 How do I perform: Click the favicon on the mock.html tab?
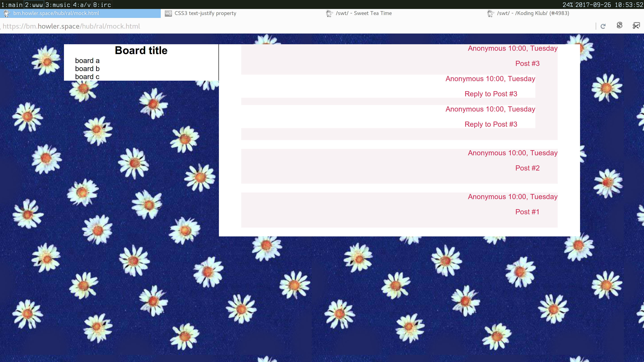point(7,13)
